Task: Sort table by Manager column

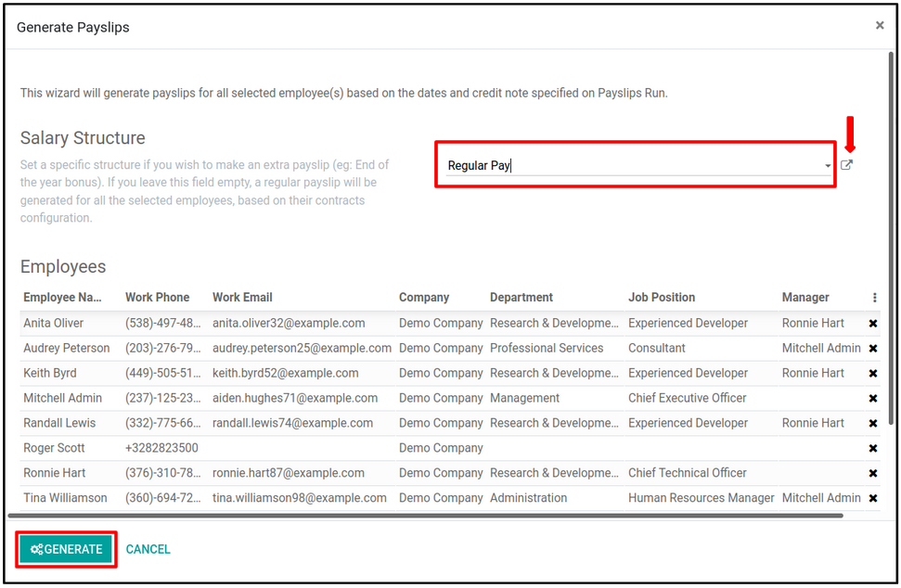Action: (805, 298)
